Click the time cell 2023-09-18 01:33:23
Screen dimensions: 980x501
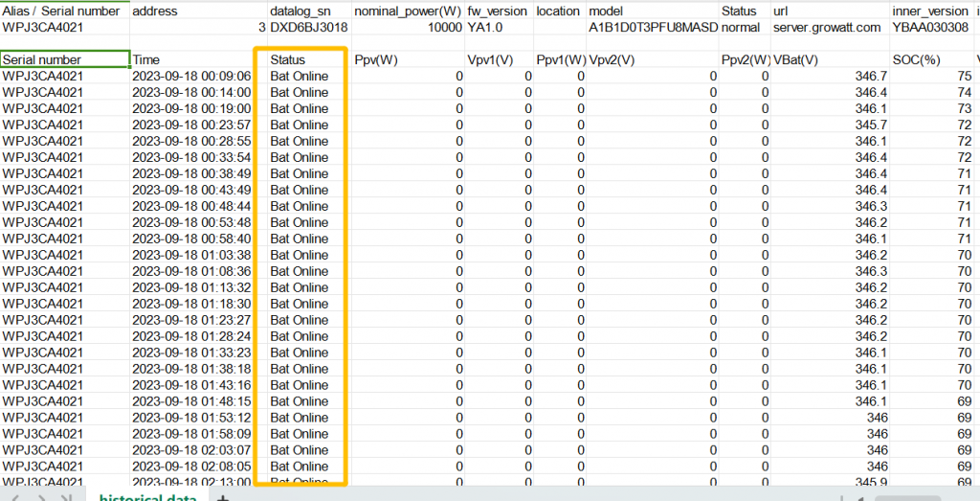pos(198,353)
